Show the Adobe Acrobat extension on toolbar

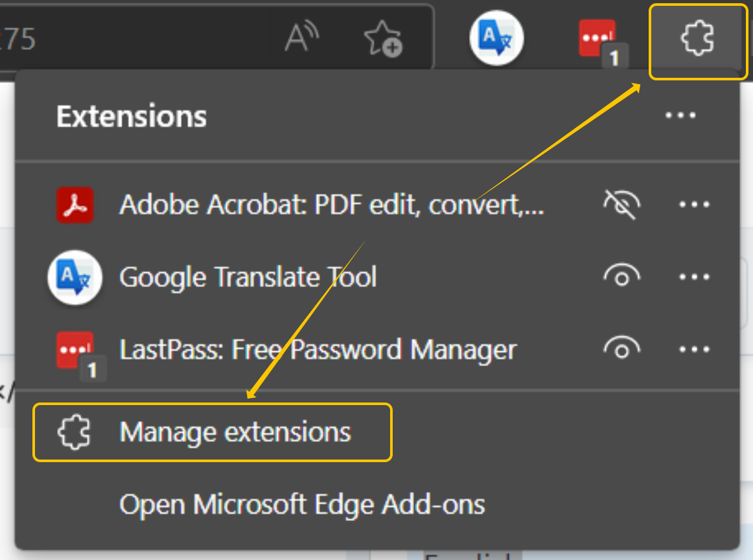tap(621, 204)
